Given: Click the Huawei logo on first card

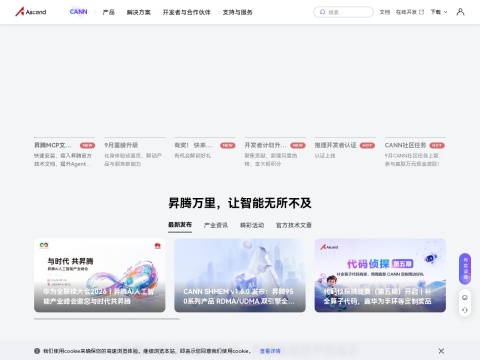Looking at the screenshot, I should (158, 246).
